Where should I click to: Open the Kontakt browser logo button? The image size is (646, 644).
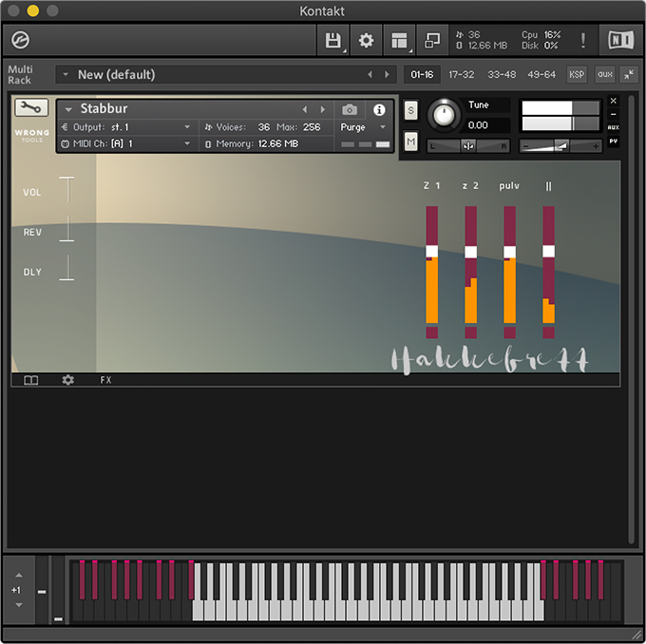[x=20, y=41]
